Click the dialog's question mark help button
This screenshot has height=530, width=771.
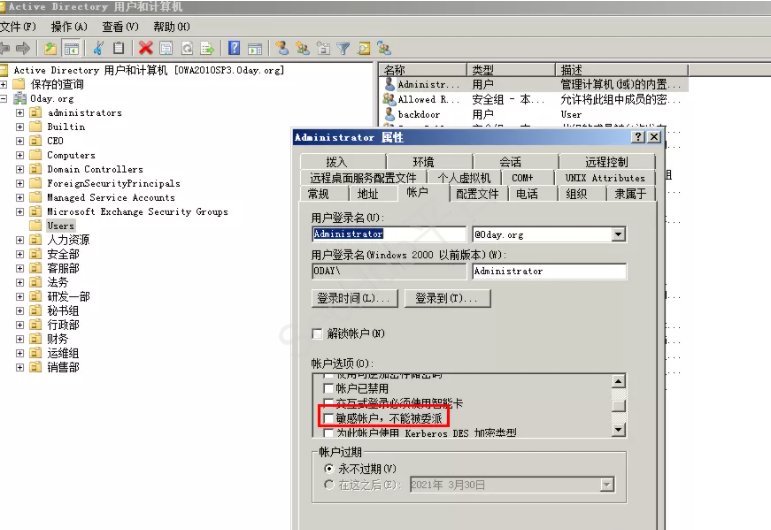tap(638, 137)
